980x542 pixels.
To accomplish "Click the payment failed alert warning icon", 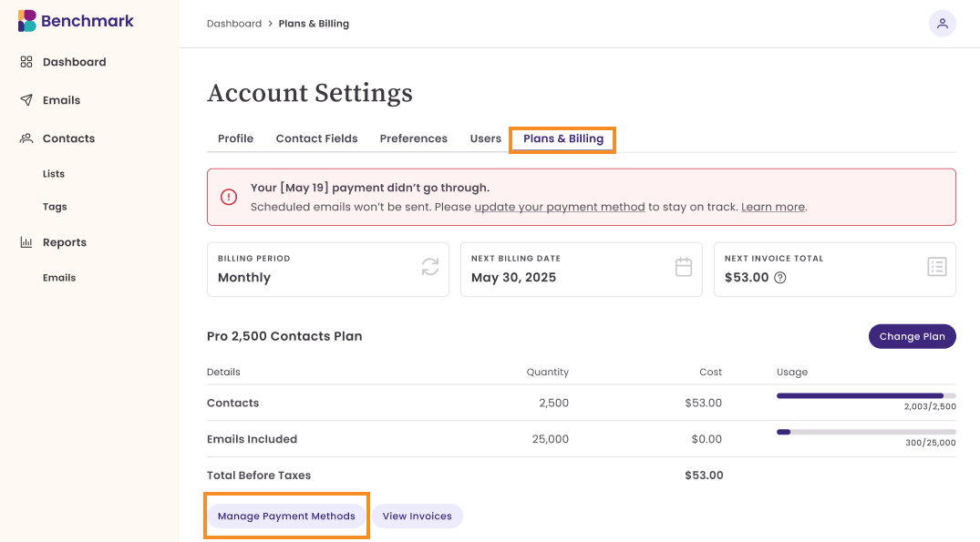I will coord(229,197).
